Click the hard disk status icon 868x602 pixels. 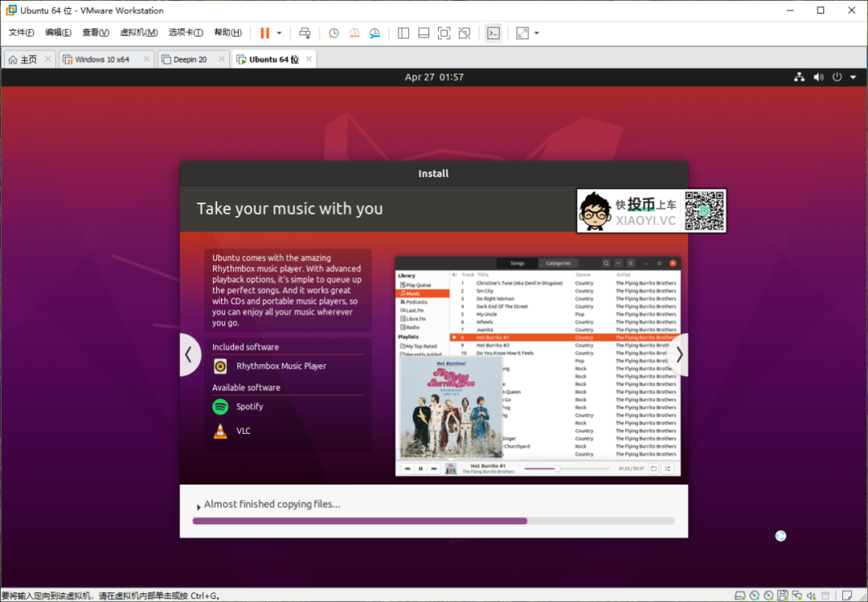coord(739,596)
